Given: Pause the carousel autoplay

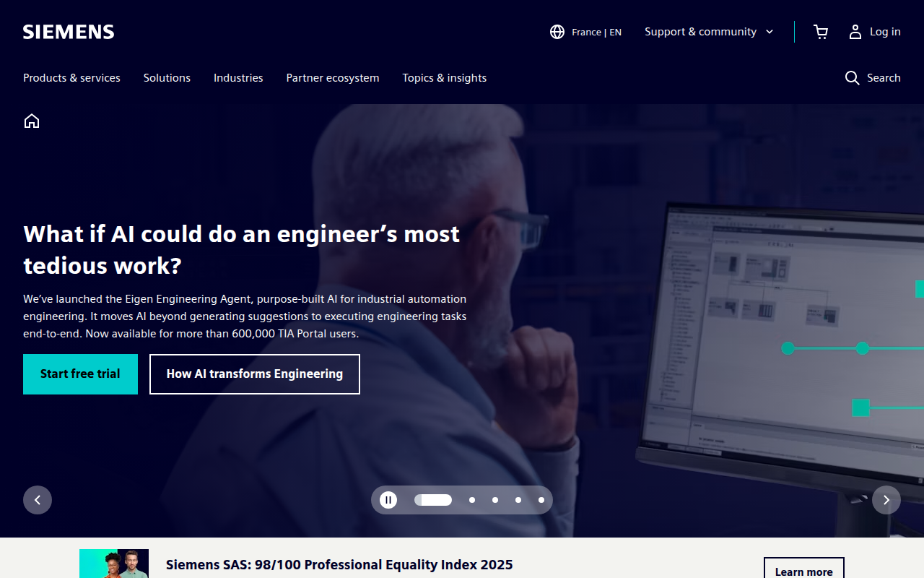Looking at the screenshot, I should pos(388,500).
